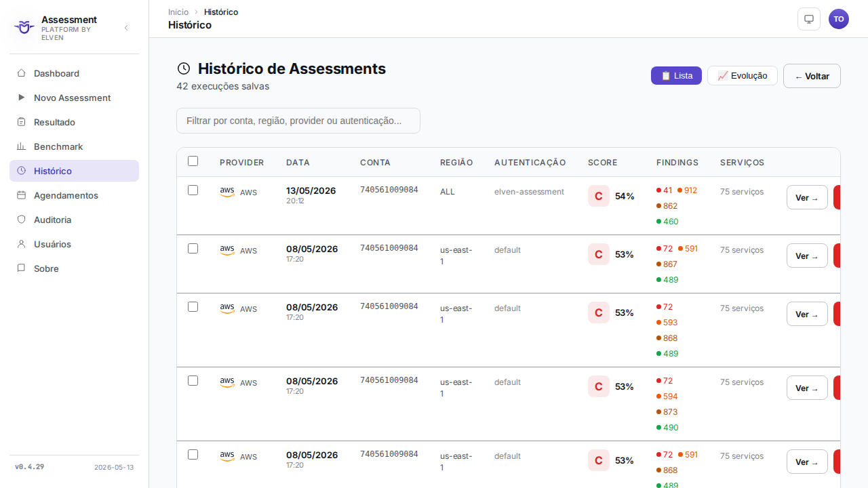The image size is (868, 488).
Task: Go to Usuários in the sidebar
Action: (74, 244)
